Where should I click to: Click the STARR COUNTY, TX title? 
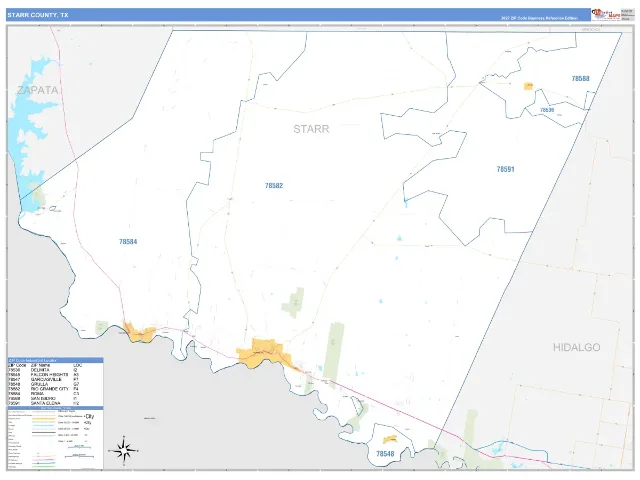point(38,15)
